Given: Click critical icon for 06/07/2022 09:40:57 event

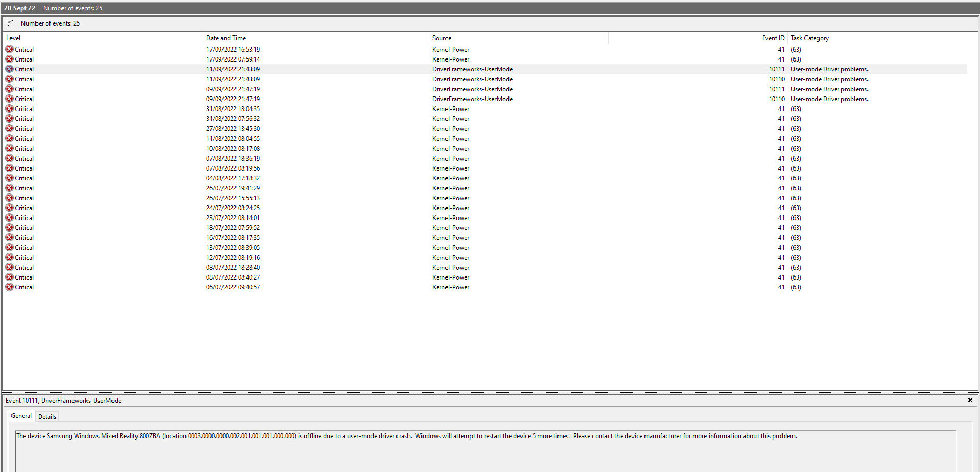Looking at the screenshot, I should pyautogui.click(x=9, y=287).
